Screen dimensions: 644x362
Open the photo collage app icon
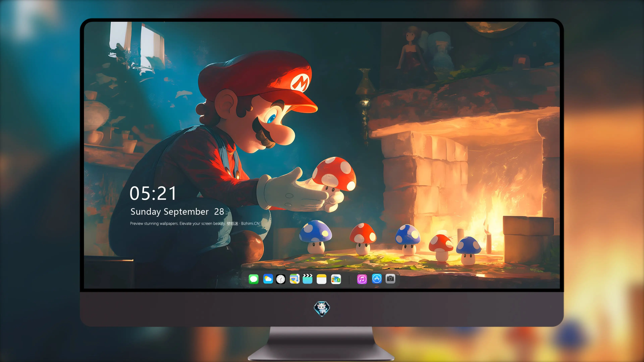coord(336,279)
